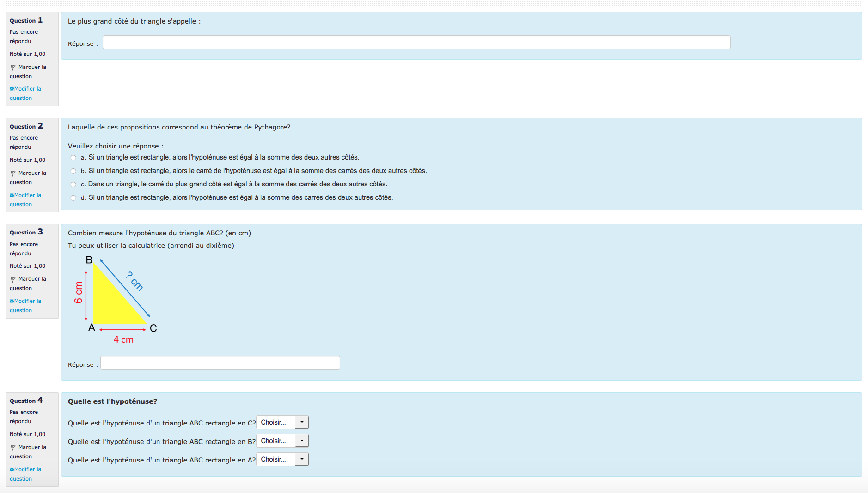Expand dropdown for triangle rectangle en A
Viewport: 868px width, 493px height.
click(x=282, y=459)
